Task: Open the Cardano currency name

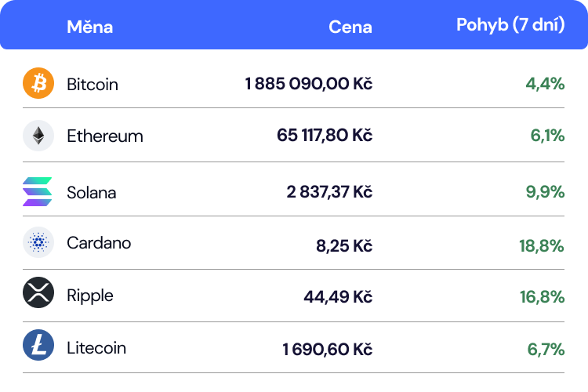Action: (99, 243)
